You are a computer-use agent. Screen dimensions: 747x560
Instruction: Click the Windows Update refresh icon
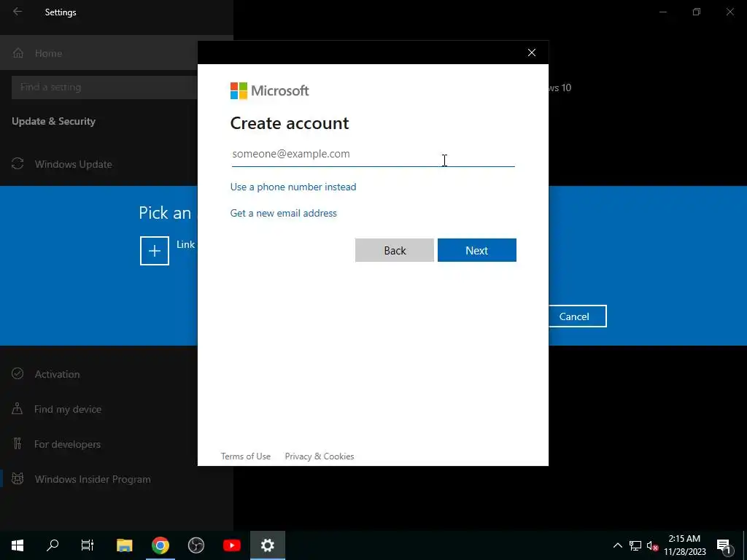coord(18,164)
